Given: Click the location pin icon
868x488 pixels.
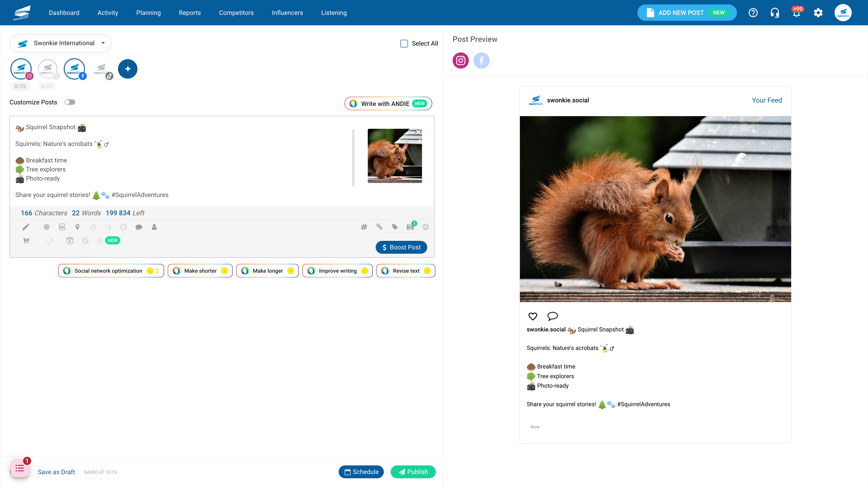Looking at the screenshot, I should point(78,227).
